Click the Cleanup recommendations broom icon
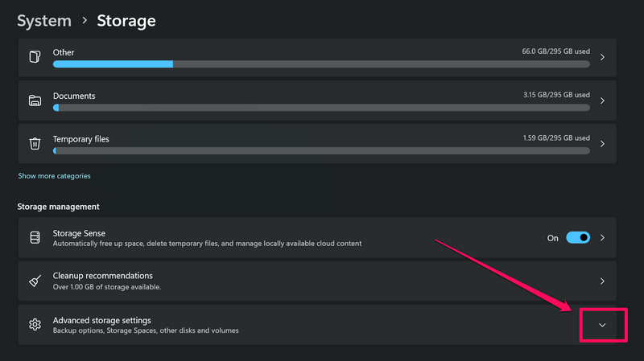 pos(35,281)
